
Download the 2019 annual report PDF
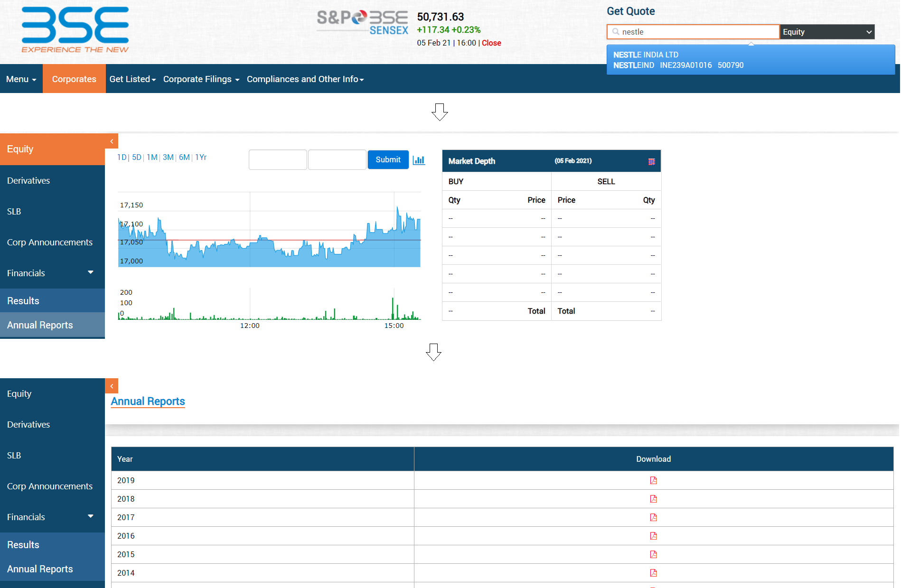click(x=654, y=480)
